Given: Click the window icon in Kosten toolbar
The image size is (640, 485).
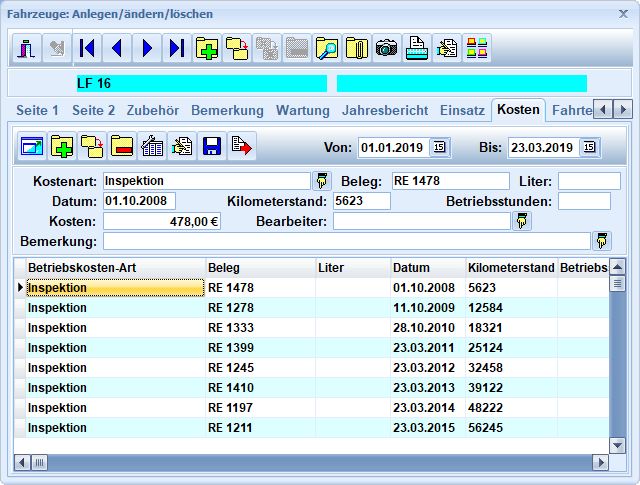Looking at the screenshot, I should point(32,146).
